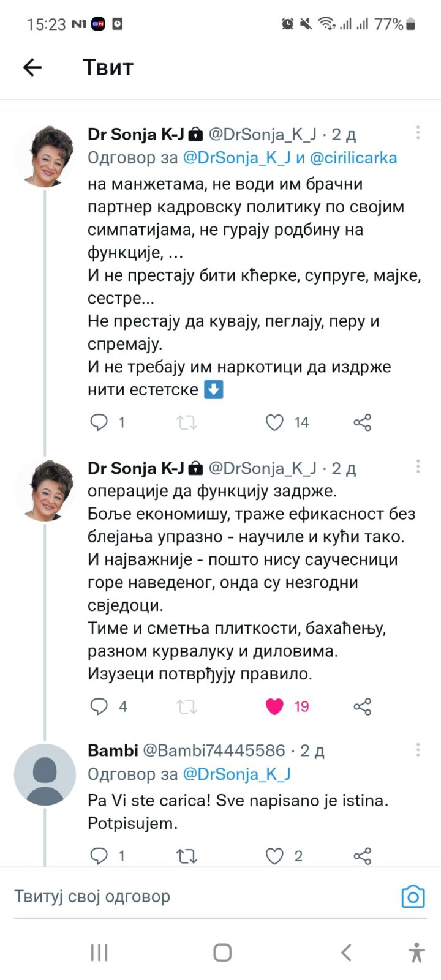Open camera icon in reply field

click(413, 897)
